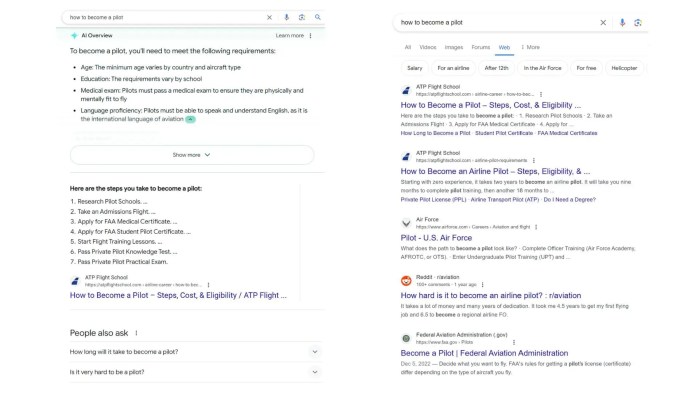This screenshot has height=393, width=700.
Task: Click the FAA favicon in results
Action: coord(406,339)
